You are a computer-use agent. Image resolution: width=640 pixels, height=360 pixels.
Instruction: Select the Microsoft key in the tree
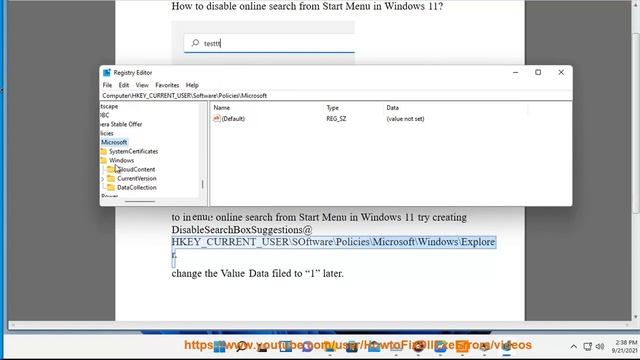(114, 142)
